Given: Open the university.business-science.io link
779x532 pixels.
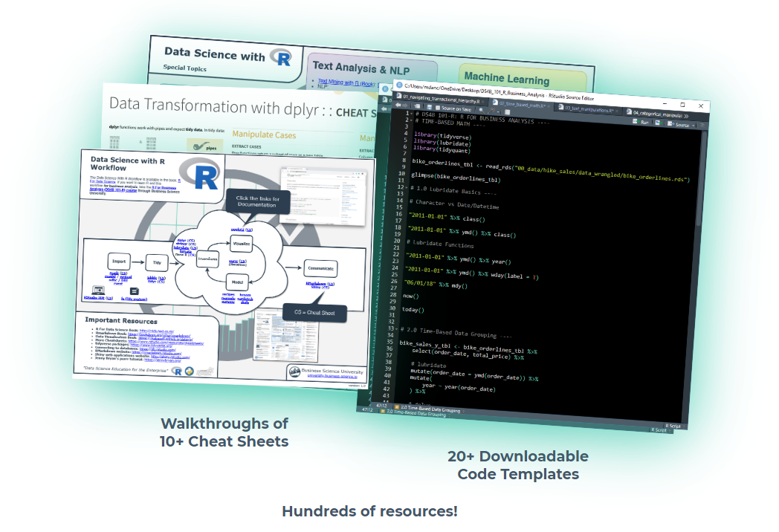Looking at the screenshot, I should pyautogui.click(x=332, y=376).
